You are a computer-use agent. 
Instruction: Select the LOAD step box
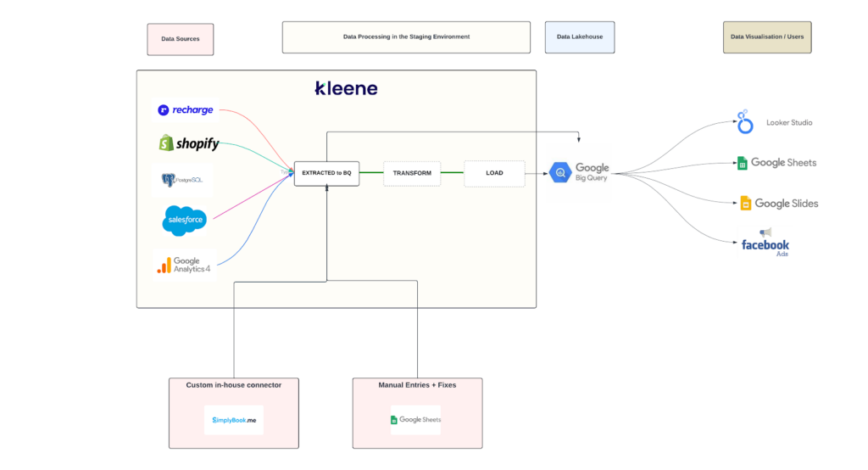(494, 173)
